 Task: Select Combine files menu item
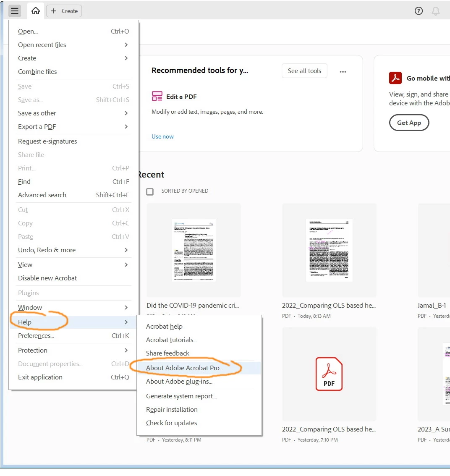coord(73,72)
